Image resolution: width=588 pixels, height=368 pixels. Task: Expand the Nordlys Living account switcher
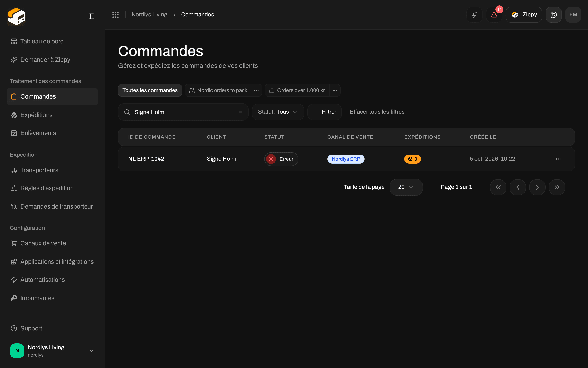52,351
